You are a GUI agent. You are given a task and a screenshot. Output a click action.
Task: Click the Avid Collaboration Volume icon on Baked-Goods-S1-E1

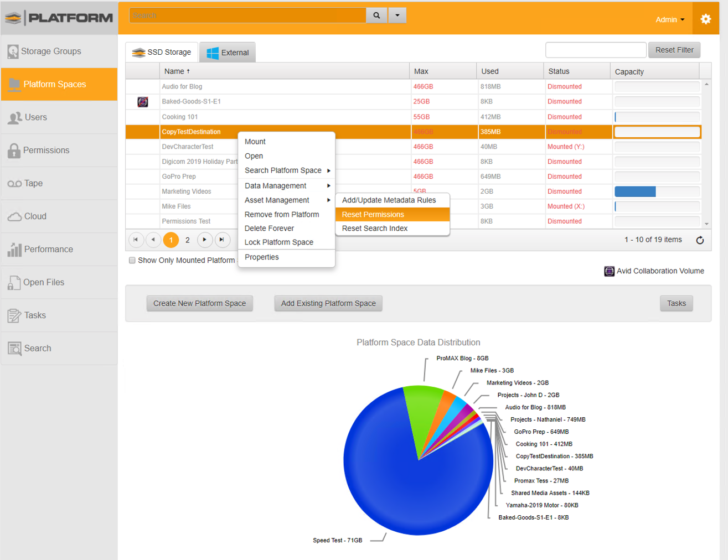click(x=143, y=102)
